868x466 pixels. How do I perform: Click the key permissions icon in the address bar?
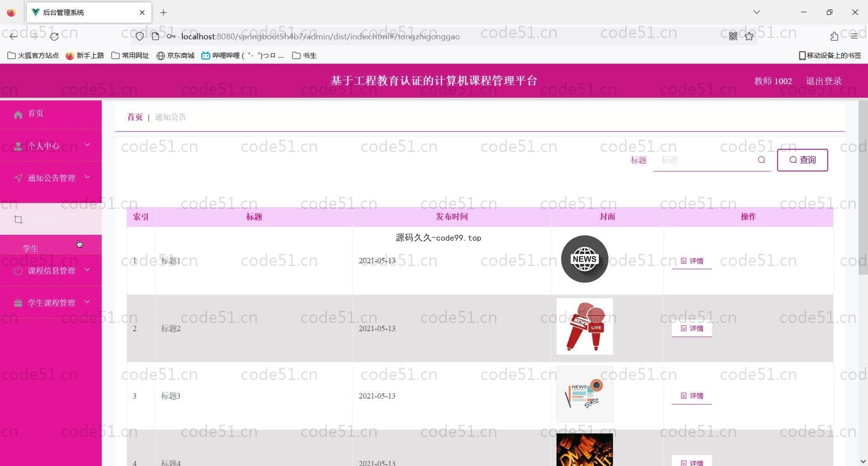click(x=170, y=36)
